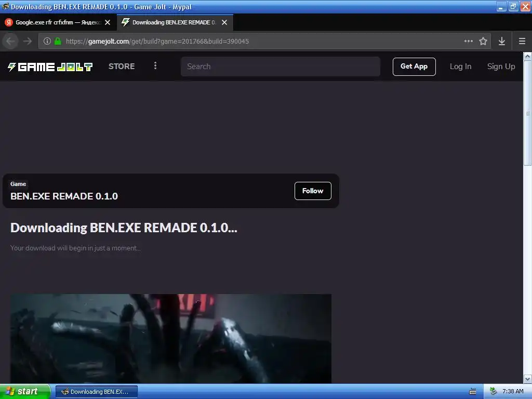Click the page scrollbar down arrow
Screen dimensions: 532x399
tap(528, 379)
